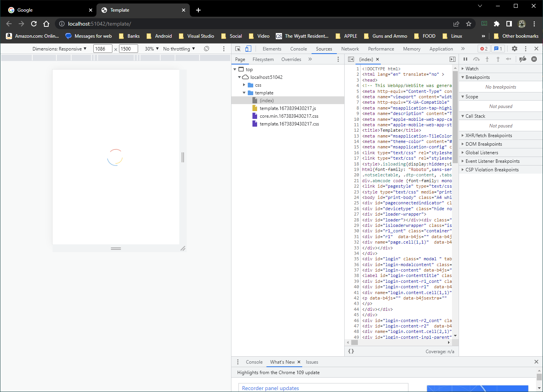
Task: Hide the debugger sidebar icon
Action: (x=452, y=59)
